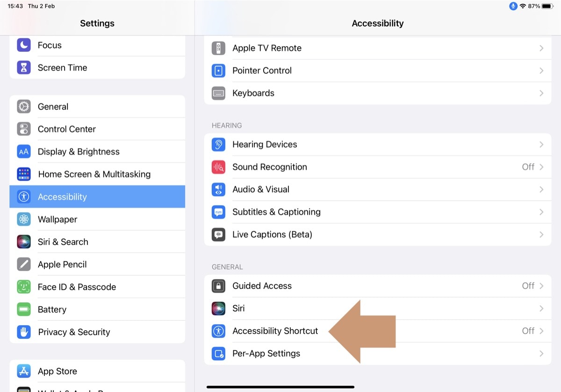The image size is (561, 392).
Task: Tap the Screen Time hourglass icon
Action: pos(24,68)
